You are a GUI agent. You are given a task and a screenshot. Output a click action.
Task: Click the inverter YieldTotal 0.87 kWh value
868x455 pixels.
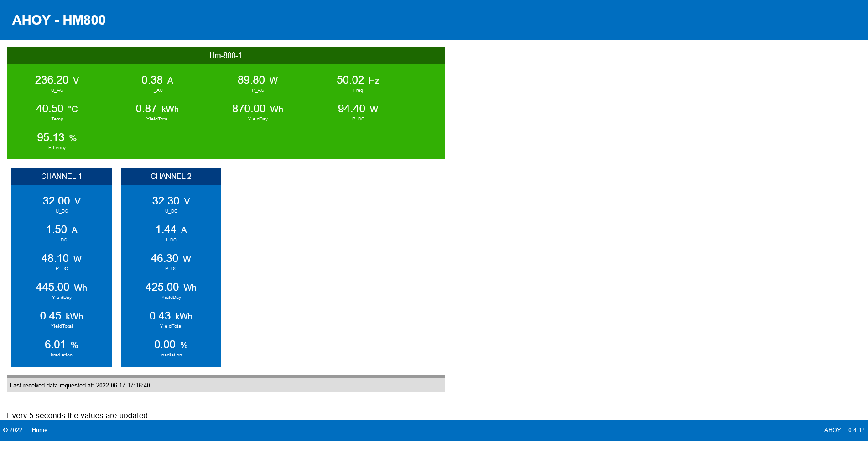point(157,109)
